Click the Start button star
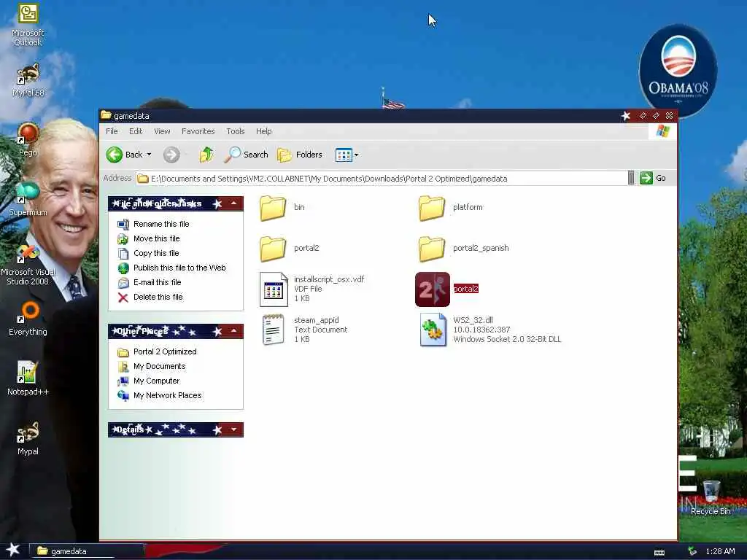The width and height of the screenshot is (747, 560). [x=13, y=550]
